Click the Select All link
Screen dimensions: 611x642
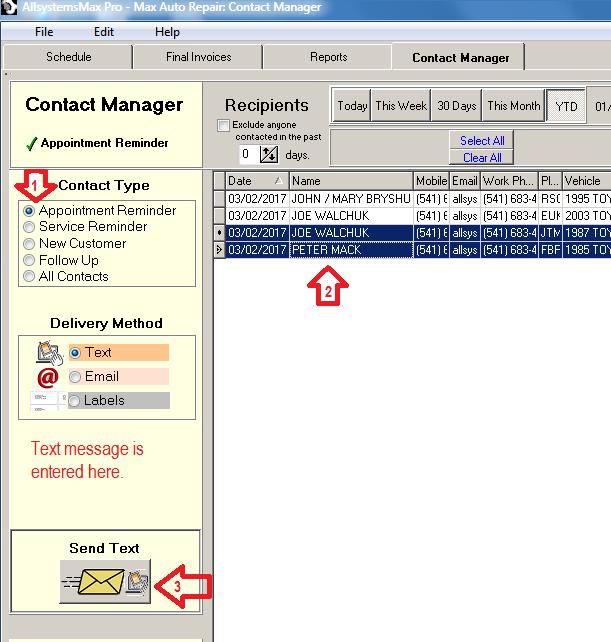tap(482, 141)
